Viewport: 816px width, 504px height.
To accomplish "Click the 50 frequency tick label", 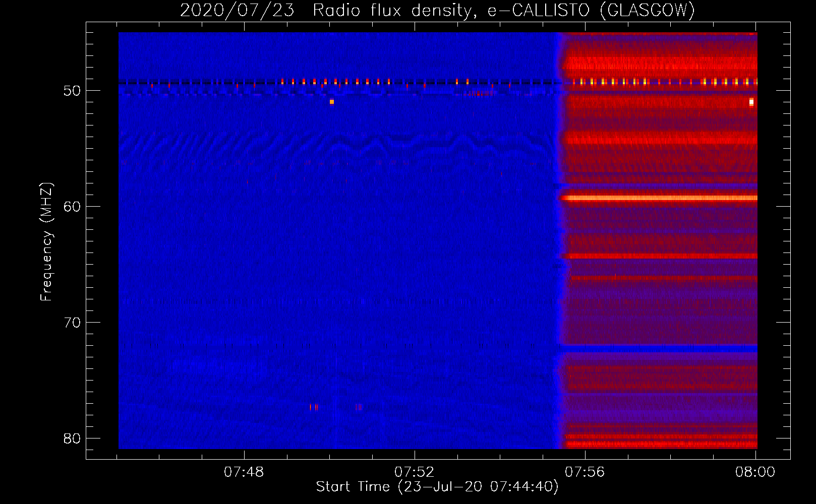I will tap(72, 91).
